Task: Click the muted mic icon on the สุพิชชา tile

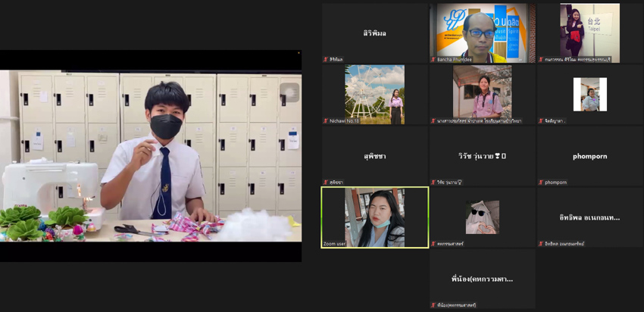Action: [x=326, y=183]
